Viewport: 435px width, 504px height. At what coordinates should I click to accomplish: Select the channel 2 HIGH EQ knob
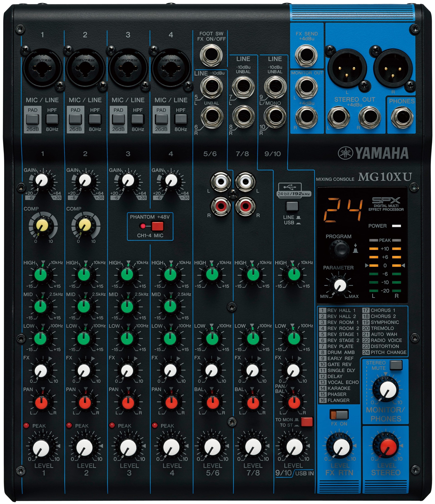click(84, 275)
